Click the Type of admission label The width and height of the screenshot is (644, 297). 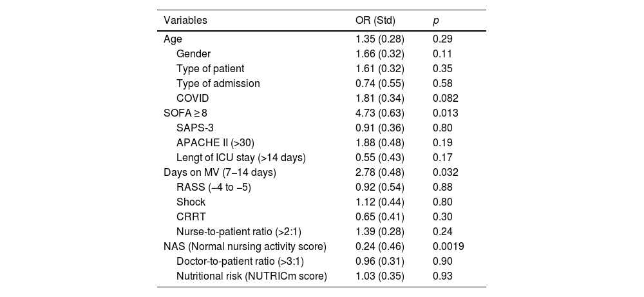(x=218, y=83)
